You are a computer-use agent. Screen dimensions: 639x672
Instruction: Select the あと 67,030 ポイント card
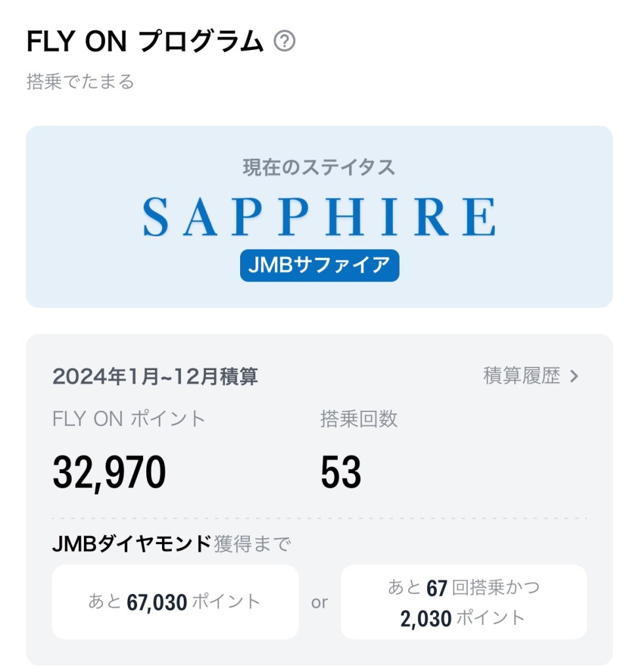[x=175, y=601]
